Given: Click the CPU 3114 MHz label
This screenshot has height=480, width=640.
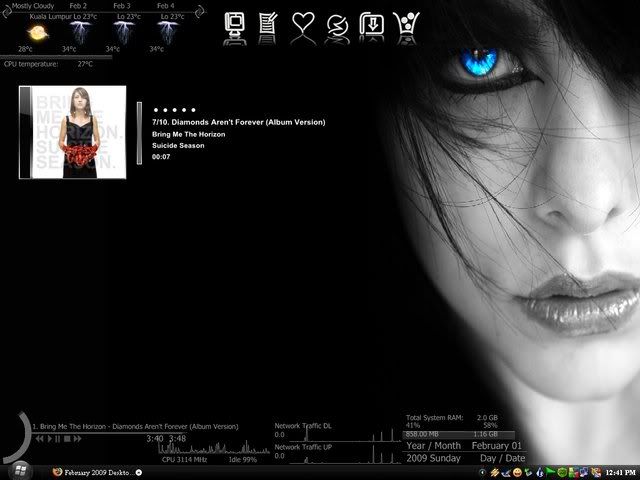Looking at the screenshot, I should pyautogui.click(x=184, y=460).
